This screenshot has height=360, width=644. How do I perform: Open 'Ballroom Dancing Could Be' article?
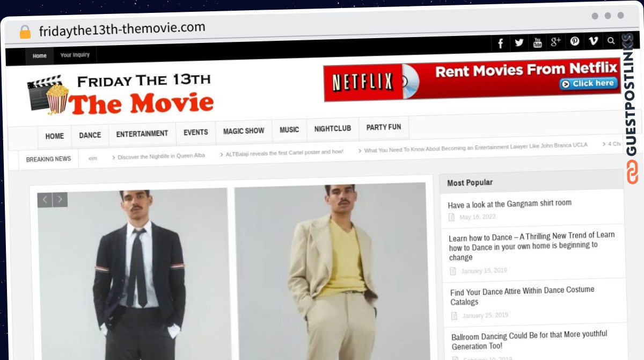[x=530, y=340]
